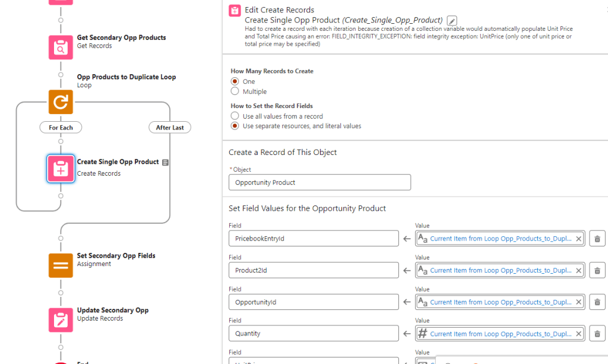Clear the OpportunityId value with the X
Screen dimensions: 608x364
coord(579,302)
